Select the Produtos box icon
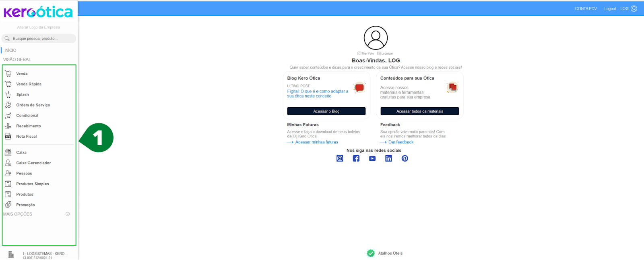Screen dimensions: 644x260 (x=8, y=194)
